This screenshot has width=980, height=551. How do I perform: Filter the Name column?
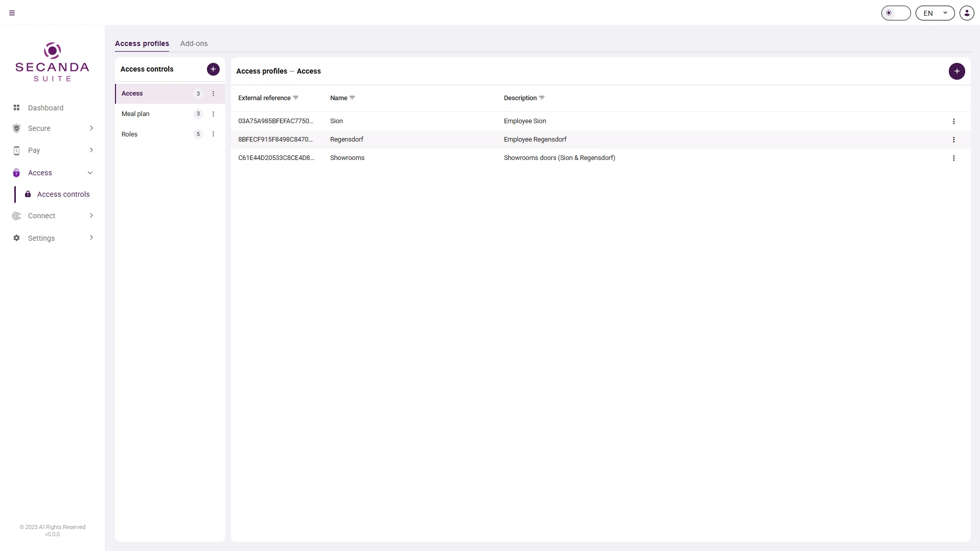[x=352, y=98]
